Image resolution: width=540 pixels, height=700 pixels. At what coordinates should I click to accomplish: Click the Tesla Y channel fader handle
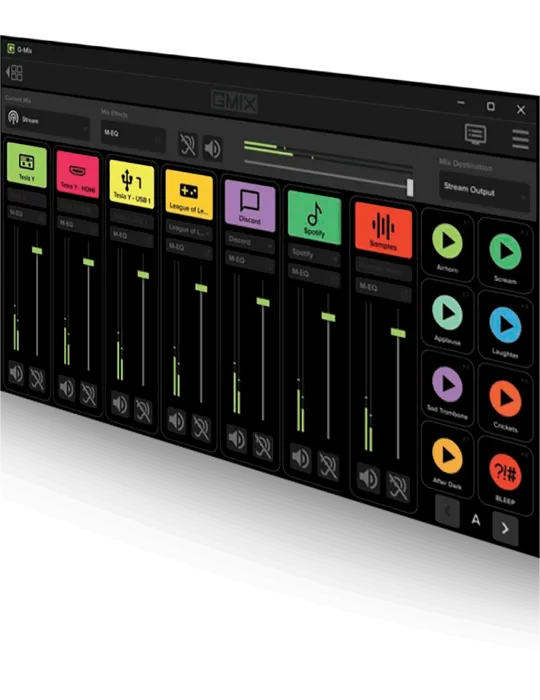(x=37, y=250)
